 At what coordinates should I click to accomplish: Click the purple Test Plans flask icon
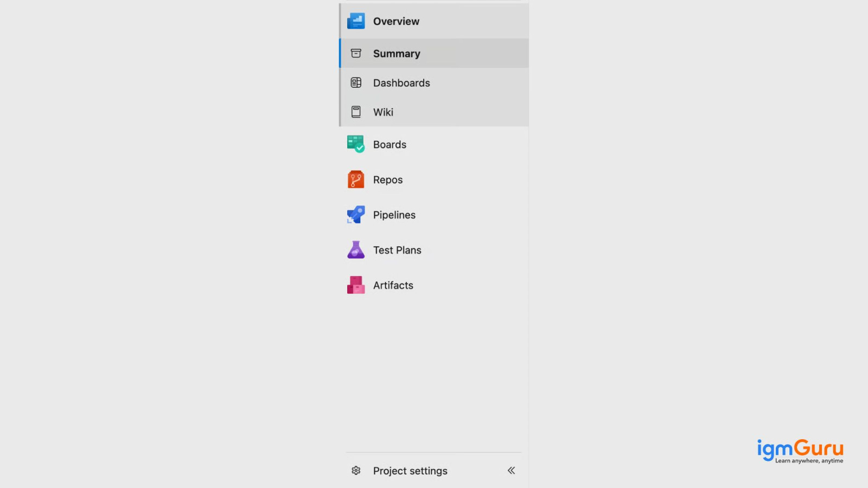356,250
